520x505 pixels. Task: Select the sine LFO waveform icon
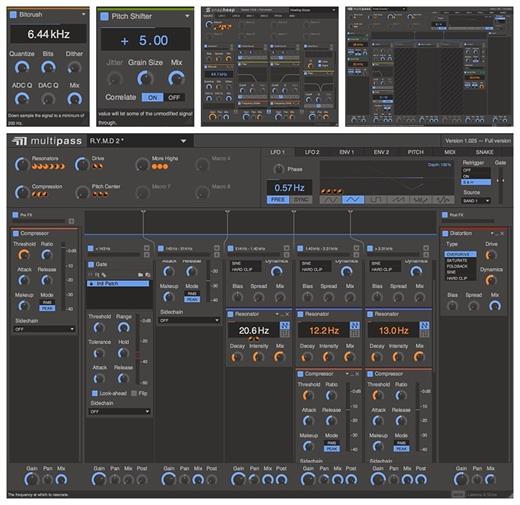pyautogui.click(x=330, y=200)
